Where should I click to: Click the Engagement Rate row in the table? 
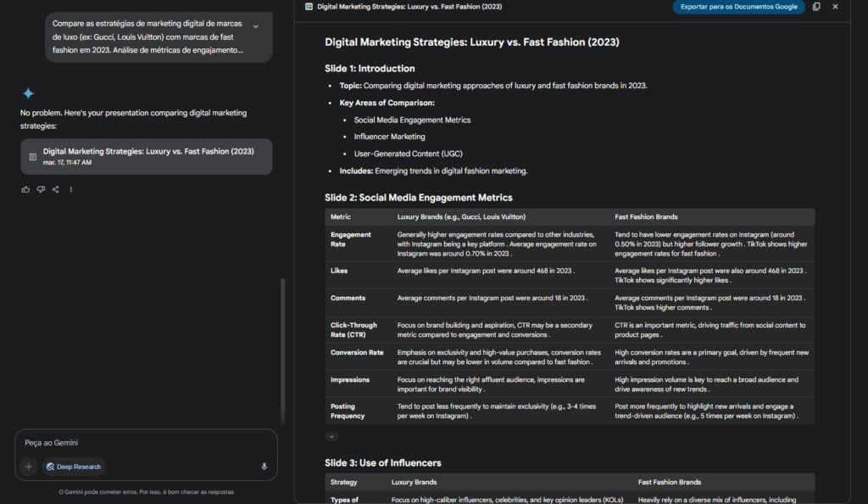point(351,239)
